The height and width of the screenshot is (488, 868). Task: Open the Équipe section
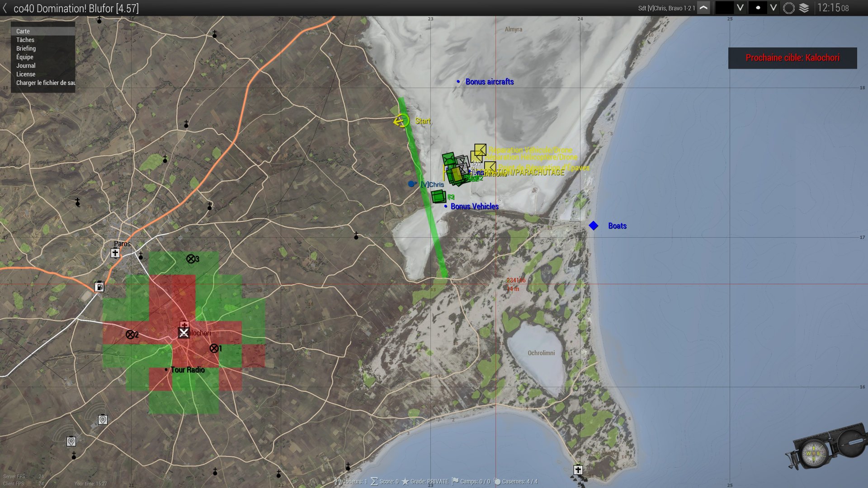click(25, 57)
